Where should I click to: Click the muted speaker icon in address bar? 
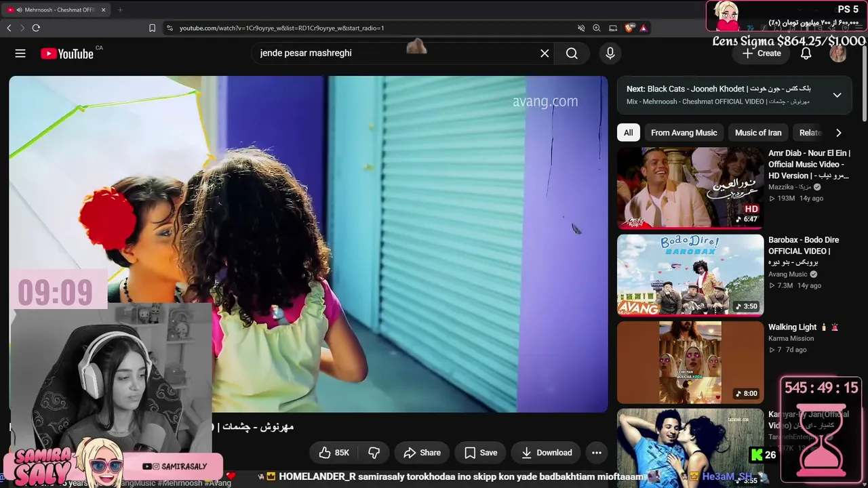pyautogui.click(x=581, y=28)
